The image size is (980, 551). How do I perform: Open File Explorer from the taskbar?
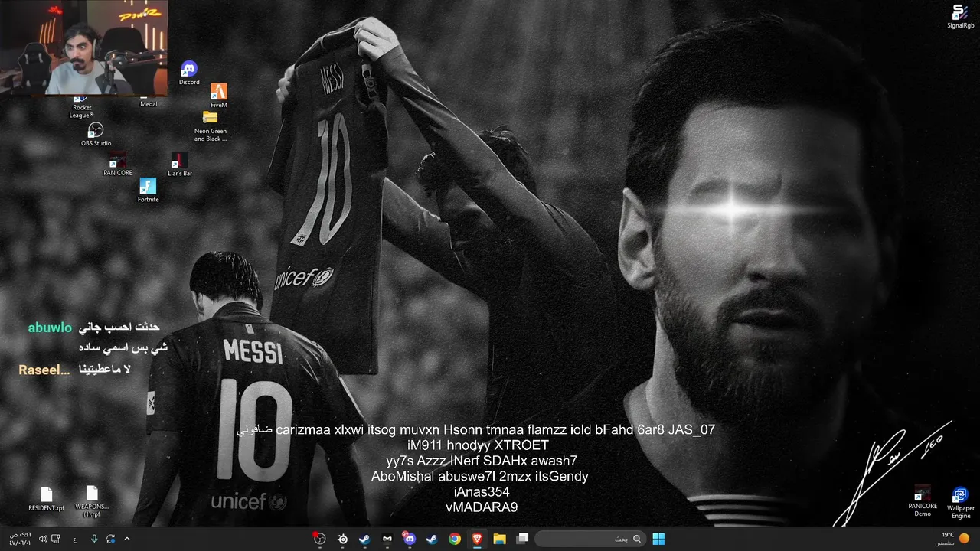499,539
